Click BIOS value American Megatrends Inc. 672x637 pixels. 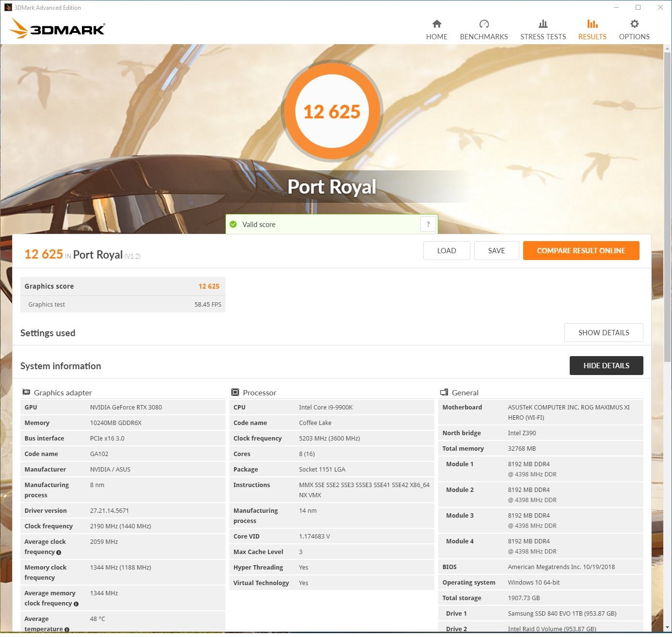click(561, 567)
